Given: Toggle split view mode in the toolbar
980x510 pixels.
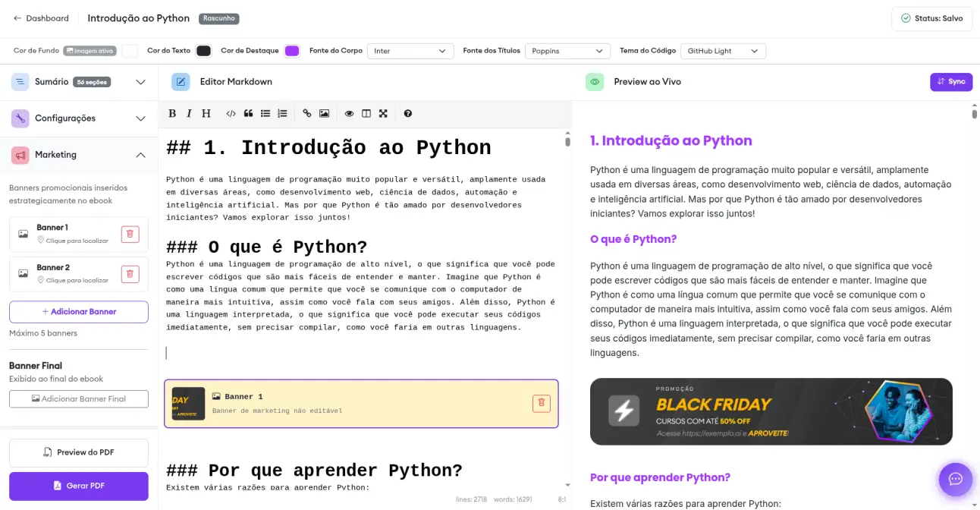Looking at the screenshot, I should pyautogui.click(x=366, y=113).
